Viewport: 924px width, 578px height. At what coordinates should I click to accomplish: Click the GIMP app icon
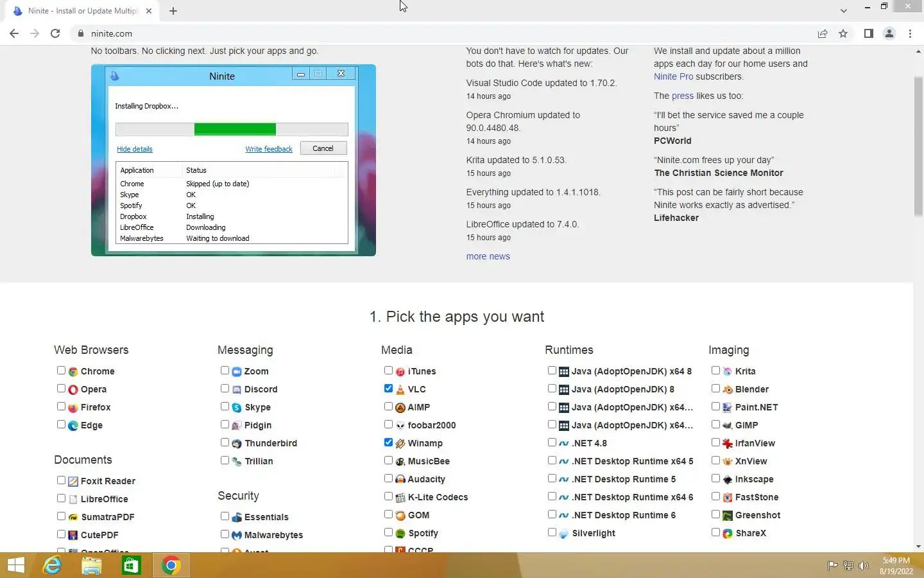click(x=728, y=425)
